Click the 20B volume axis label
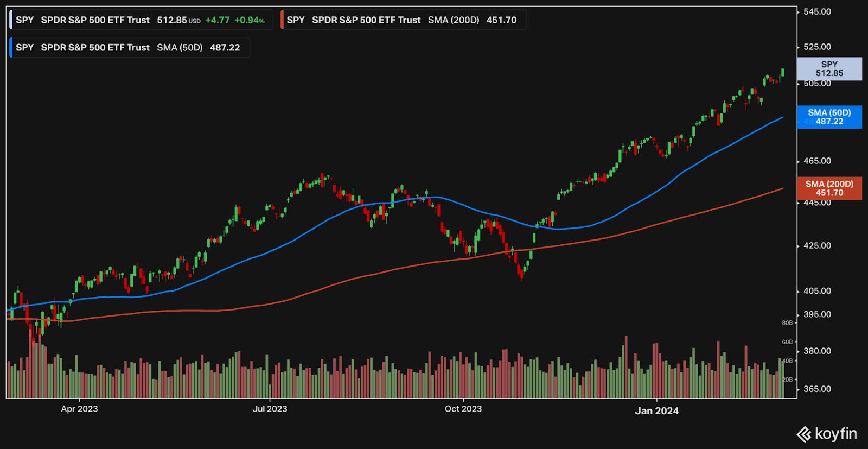Image resolution: width=868 pixels, height=449 pixels. 787,380
